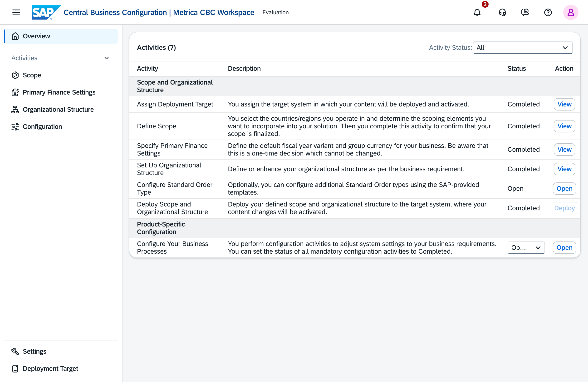Select Overview in the sidebar
Image resolution: width=588 pixels, height=382 pixels.
(x=61, y=36)
